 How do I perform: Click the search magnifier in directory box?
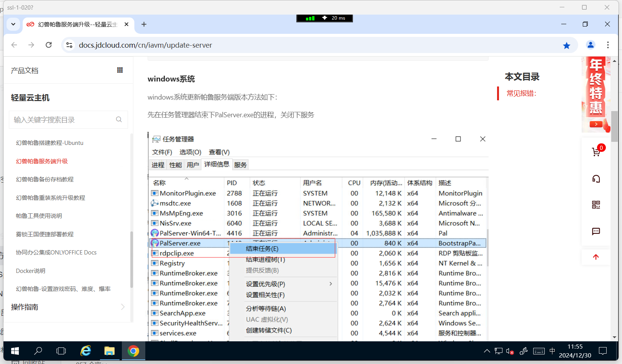119,120
